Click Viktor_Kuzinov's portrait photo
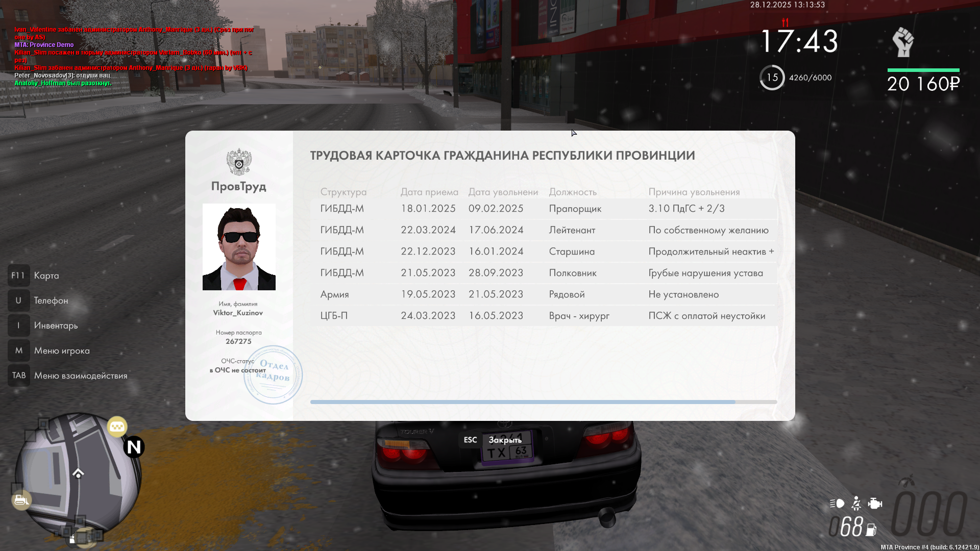The height and width of the screenshot is (551, 980). [x=239, y=247]
